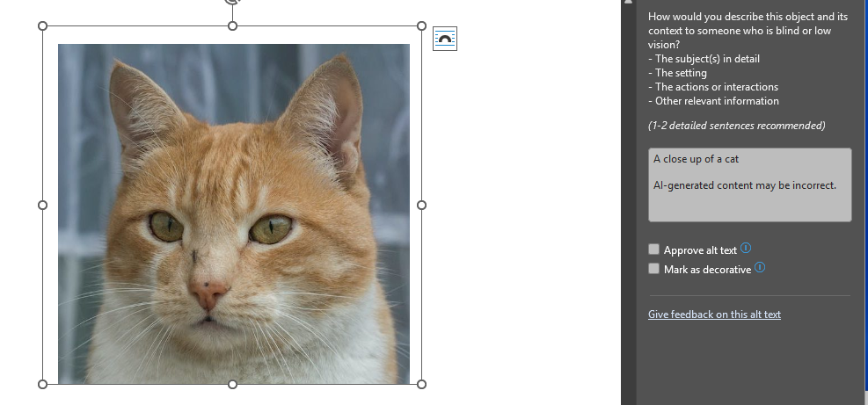868x405 pixels.
Task: Click the left-middle image sizing handle
Action: (x=42, y=206)
